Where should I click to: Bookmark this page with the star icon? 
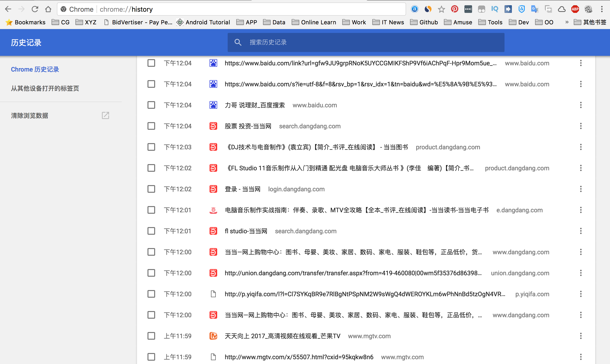click(x=441, y=9)
